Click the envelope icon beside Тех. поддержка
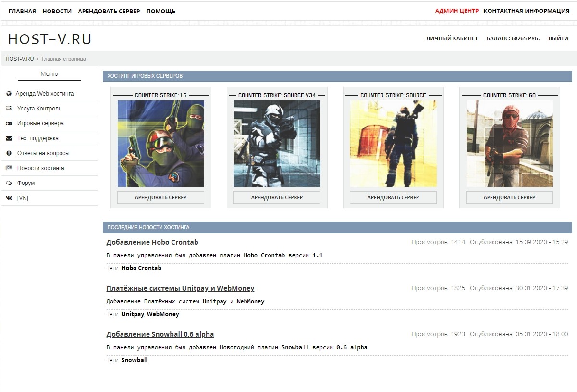 click(9, 138)
